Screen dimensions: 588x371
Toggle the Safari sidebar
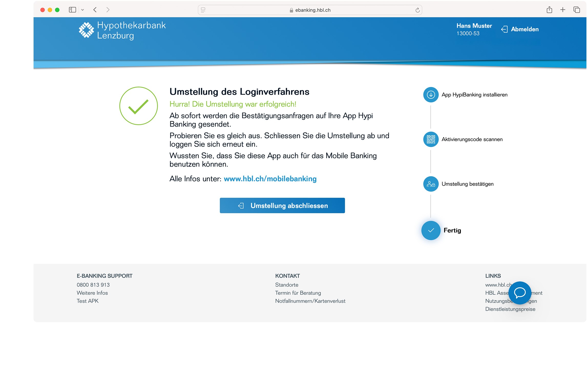click(x=72, y=9)
